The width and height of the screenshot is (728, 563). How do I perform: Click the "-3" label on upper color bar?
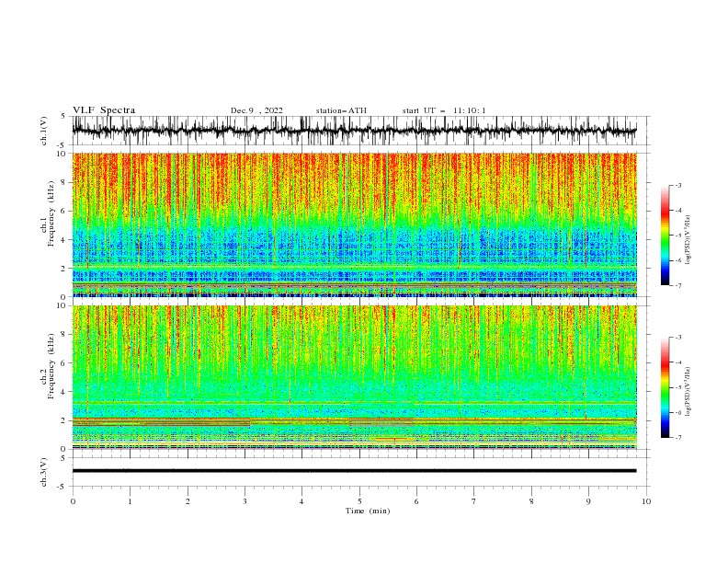678,185
